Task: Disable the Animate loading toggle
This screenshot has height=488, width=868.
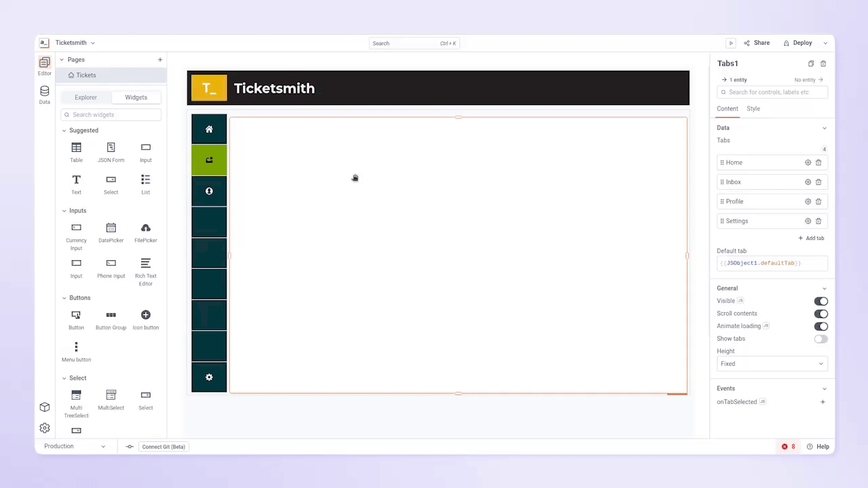Action: [821, 326]
